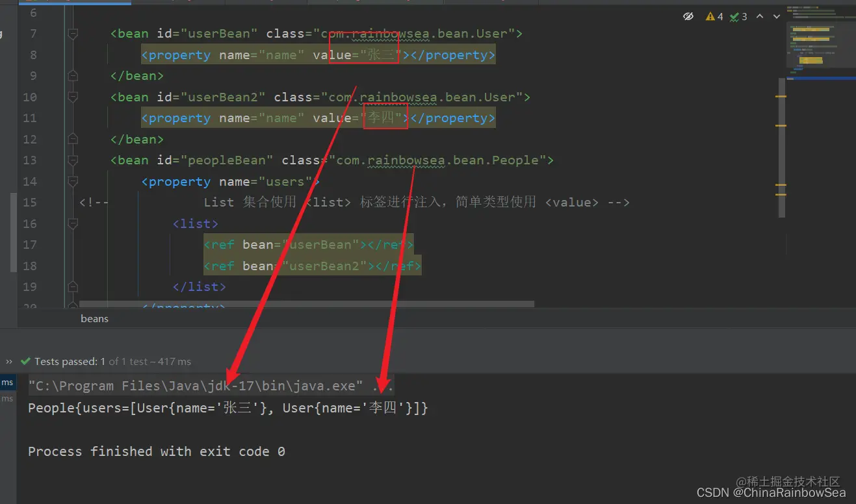
Task: Click 'Process finished with exit code 0' text
Action: click(157, 451)
